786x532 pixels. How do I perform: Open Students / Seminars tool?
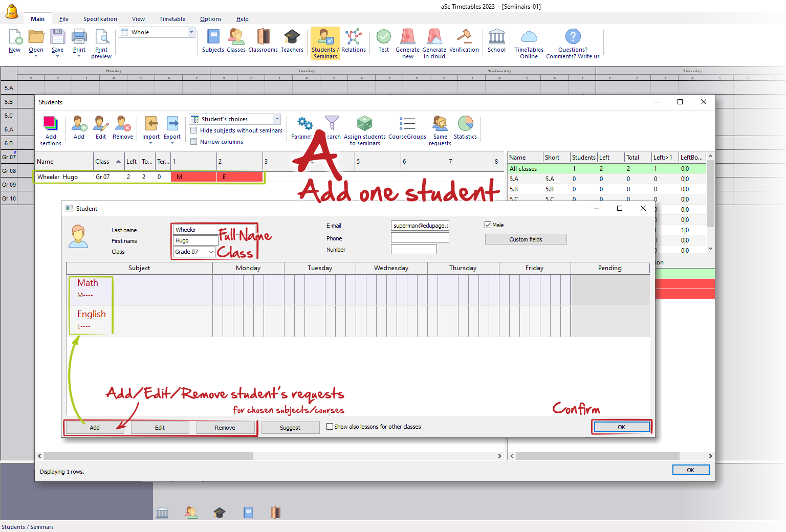(325, 43)
